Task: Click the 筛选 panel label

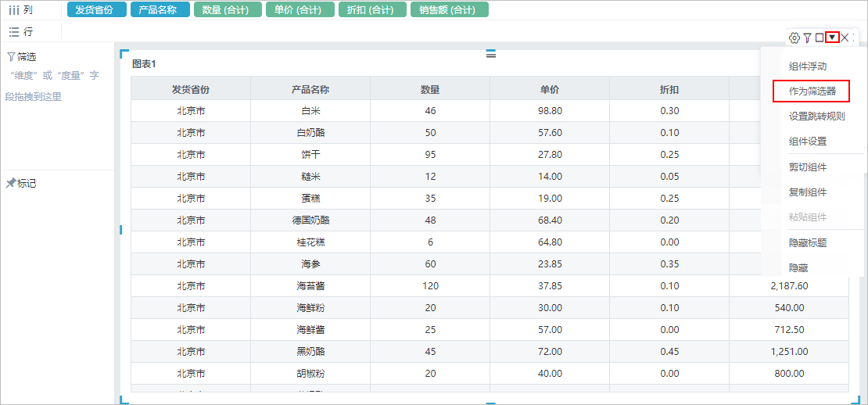Action: tap(27, 57)
